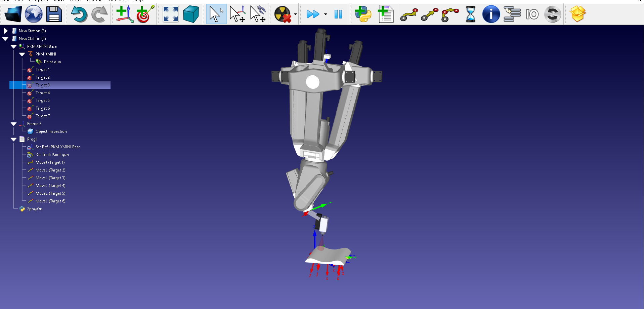Toggle the pause simulation button
Image resolution: width=644 pixels, height=309 pixels.
(338, 14)
